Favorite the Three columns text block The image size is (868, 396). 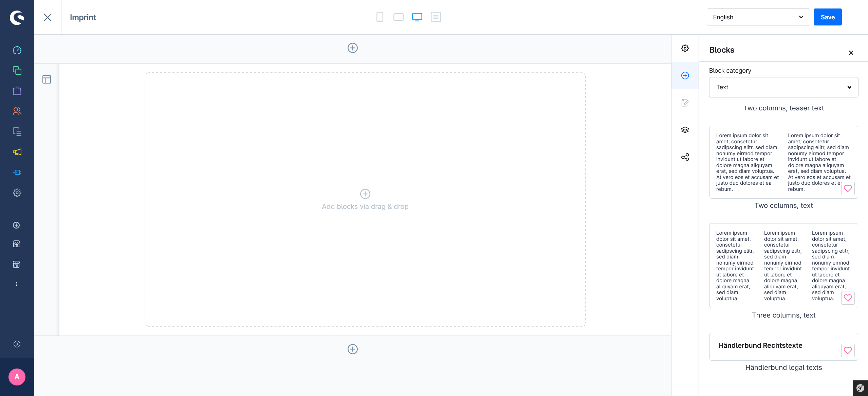pyautogui.click(x=848, y=298)
